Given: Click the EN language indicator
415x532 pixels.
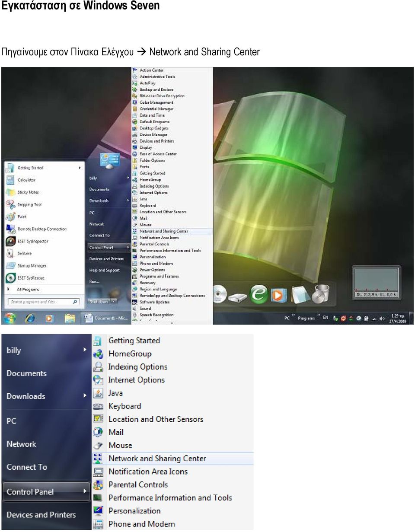Looking at the screenshot, I should [x=326, y=318].
